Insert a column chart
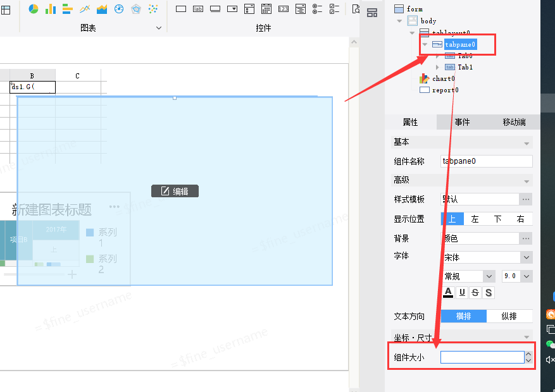This screenshot has width=555, height=392. pyautogui.click(x=51, y=9)
